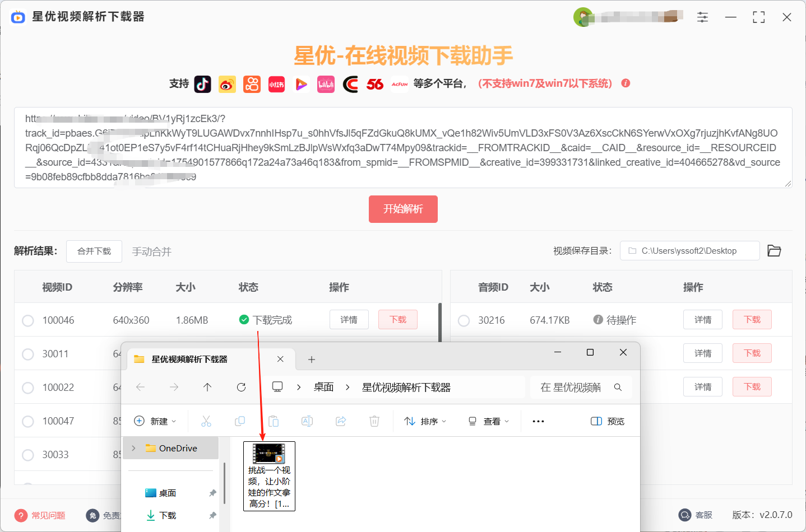
Task: Select radio button for audio 30216
Action: pyautogui.click(x=464, y=320)
